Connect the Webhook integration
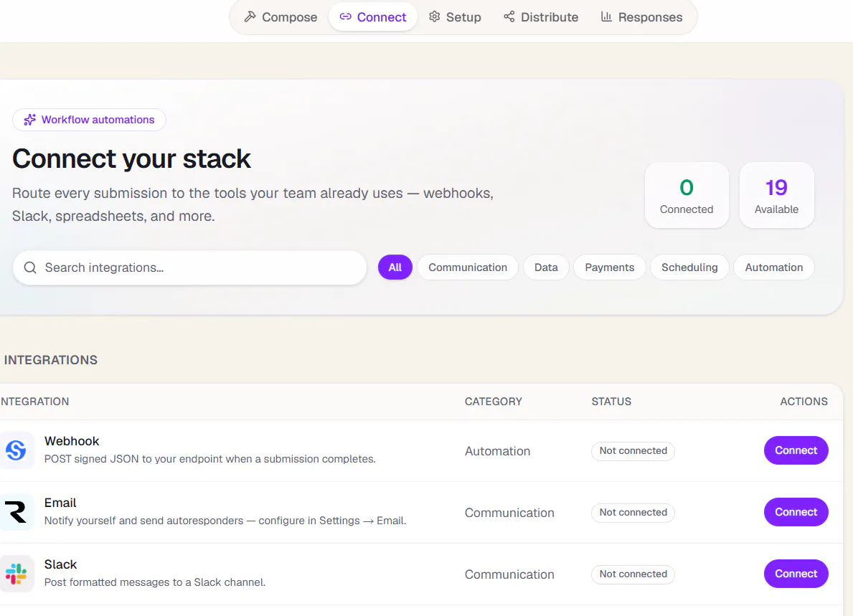 pyautogui.click(x=796, y=450)
